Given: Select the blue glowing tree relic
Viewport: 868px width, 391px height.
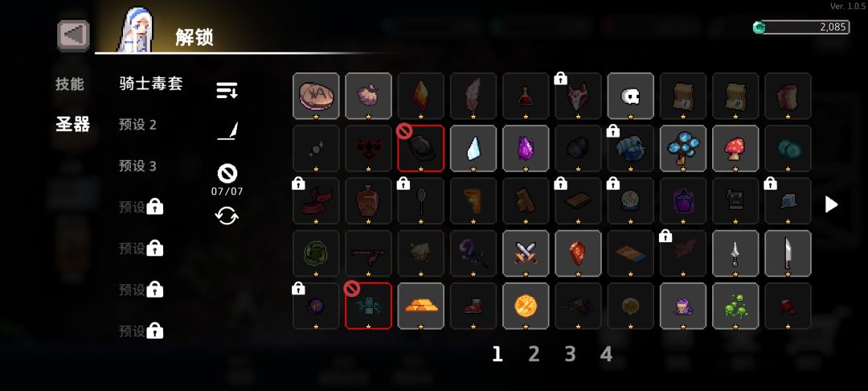Looking at the screenshot, I should pyautogui.click(x=683, y=148).
